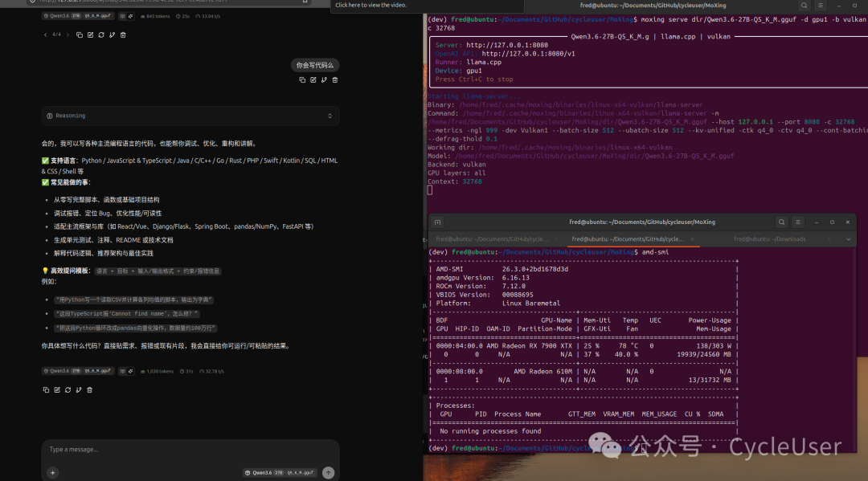
Task: Delete the bottom assistant response
Action: [90, 389]
